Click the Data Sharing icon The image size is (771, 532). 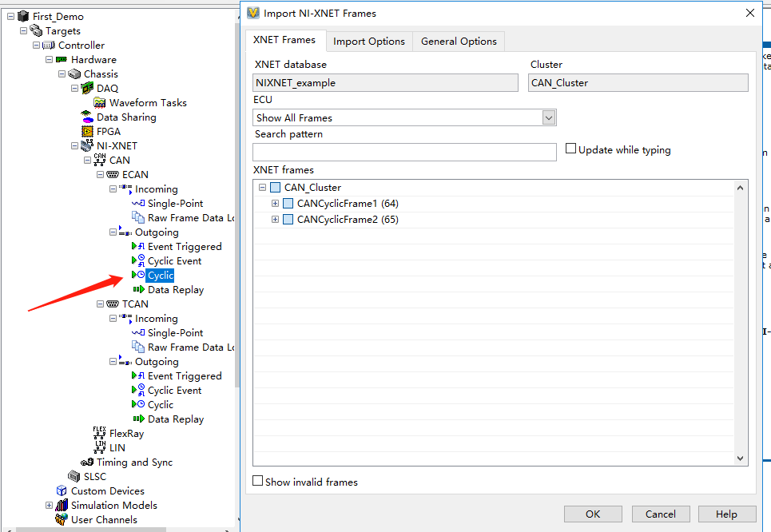(87, 117)
